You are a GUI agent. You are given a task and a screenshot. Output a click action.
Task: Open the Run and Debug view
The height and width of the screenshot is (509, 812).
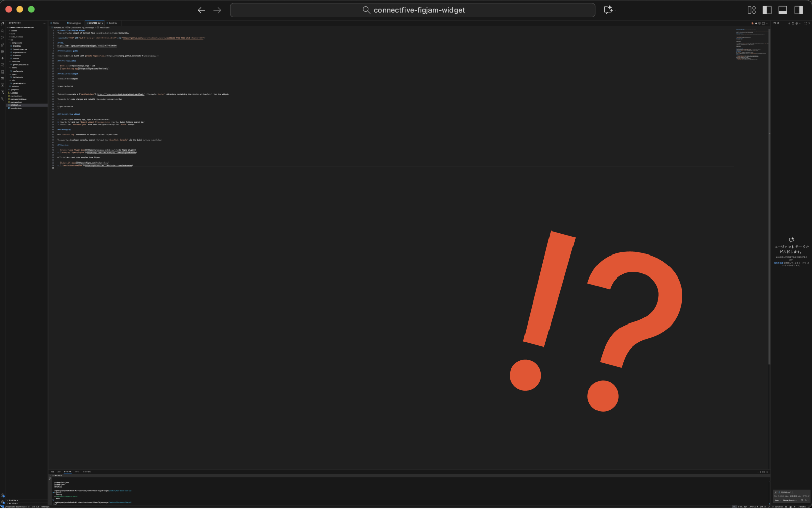click(x=3, y=44)
